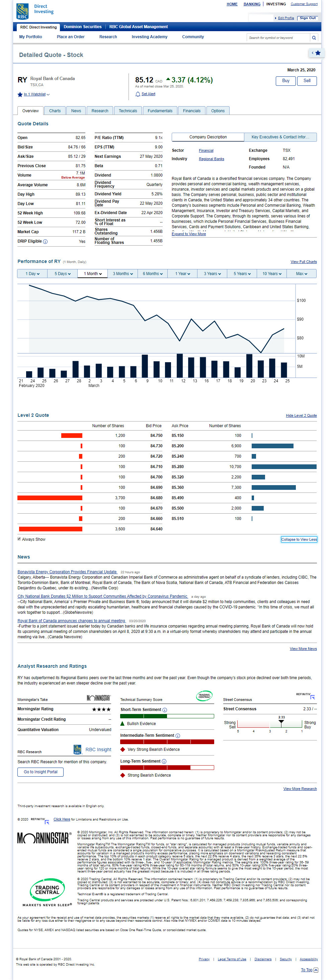Click the Buy button
The width and height of the screenshot is (333, 980).
pos(285,81)
